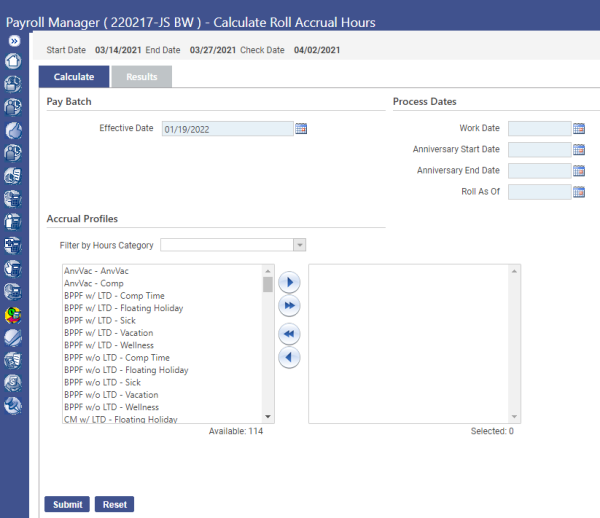Screen dimensions: 600x518
Task: Open the Filter by Hours Category dropdown
Action: (298, 245)
